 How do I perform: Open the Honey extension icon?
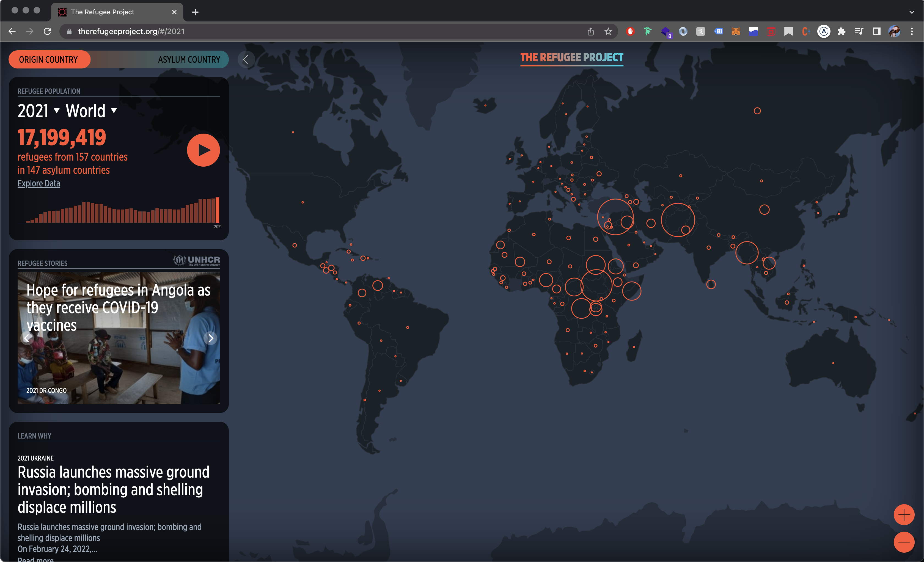click(x=700, y=32)
